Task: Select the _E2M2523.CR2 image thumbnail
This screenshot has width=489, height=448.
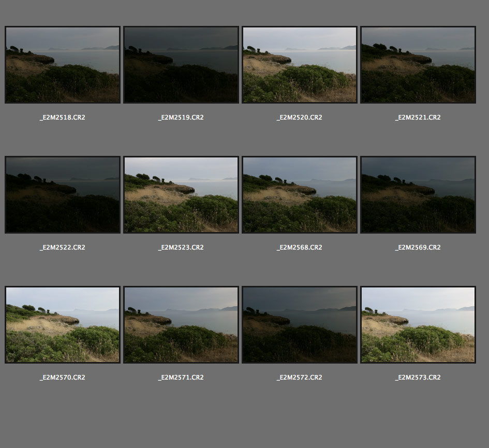Action: point(181,195)
